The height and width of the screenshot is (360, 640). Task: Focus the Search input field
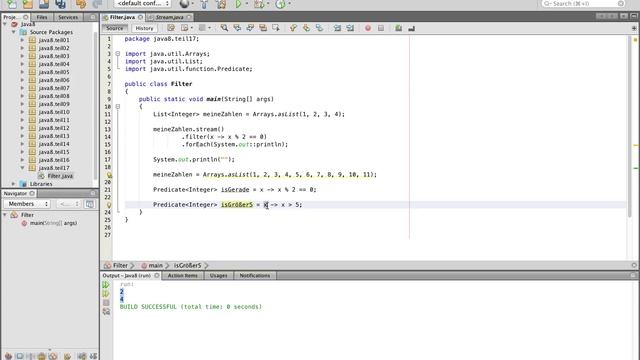pos(583,4)
